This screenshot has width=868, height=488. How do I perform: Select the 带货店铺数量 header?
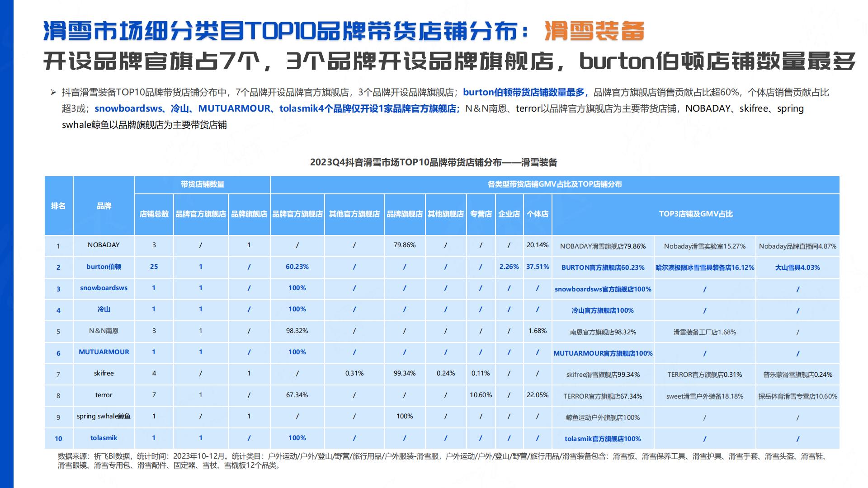pos(203,184)
